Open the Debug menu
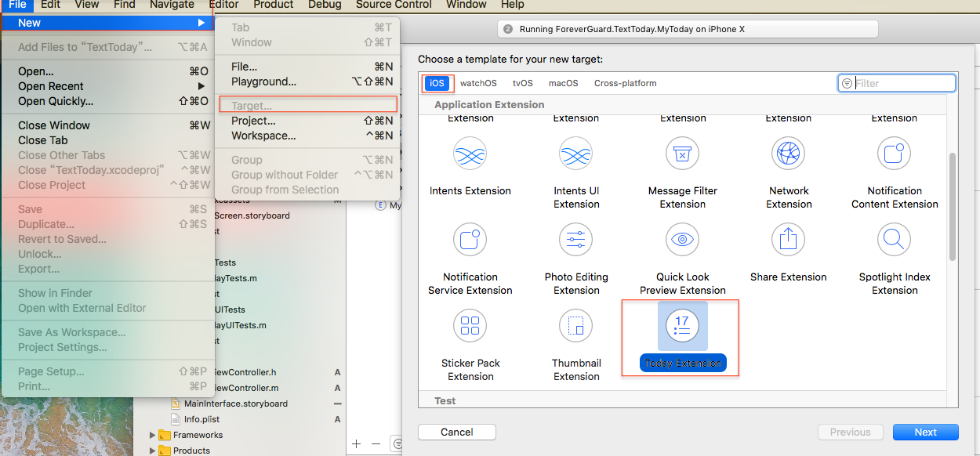 point(325,5)
